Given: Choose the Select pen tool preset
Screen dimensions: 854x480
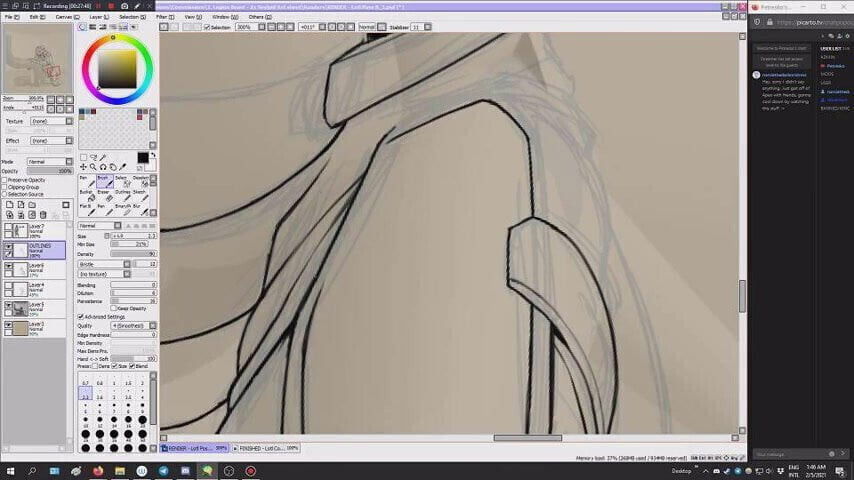Looking at the screenshot, I should pyautogui.click(x=123, y=181).
